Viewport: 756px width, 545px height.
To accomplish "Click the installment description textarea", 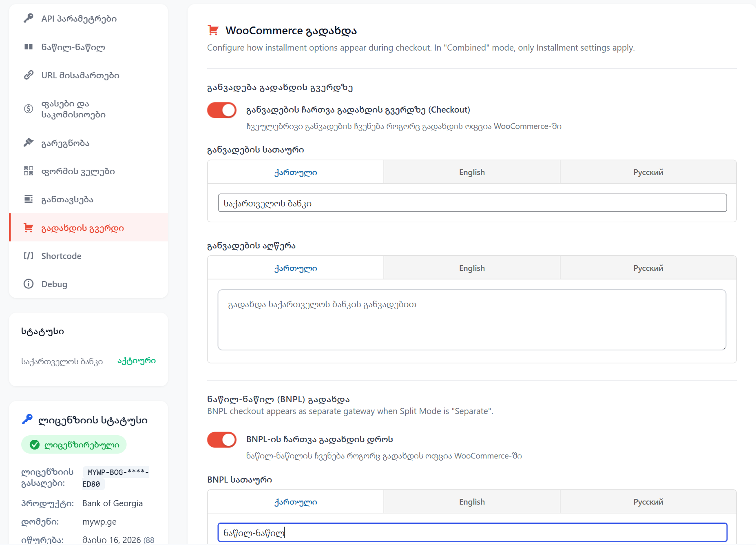I will (472, 320).
